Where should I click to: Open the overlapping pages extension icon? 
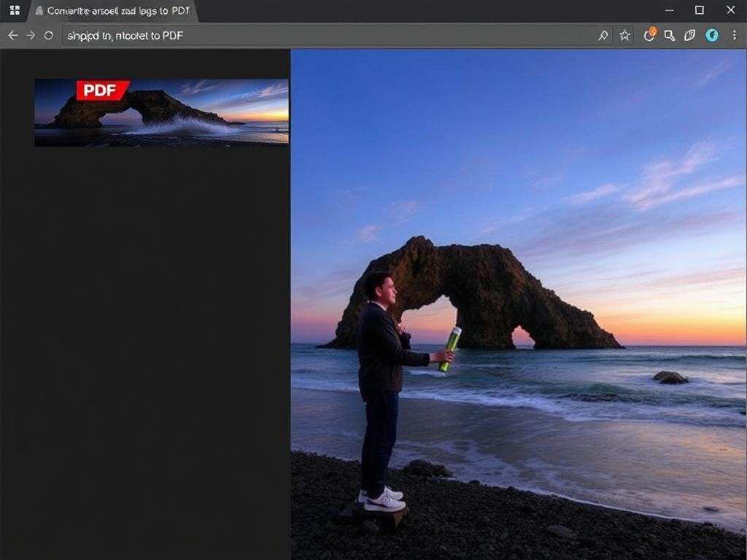690,35
